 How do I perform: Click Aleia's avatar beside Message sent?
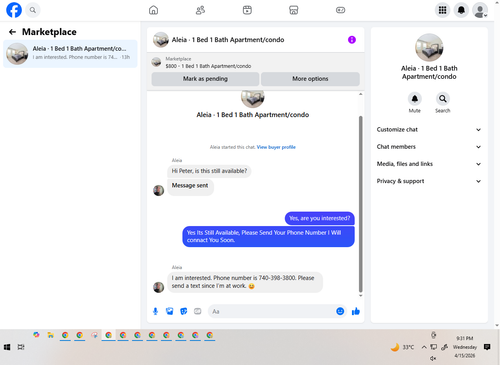click(158, 191)
